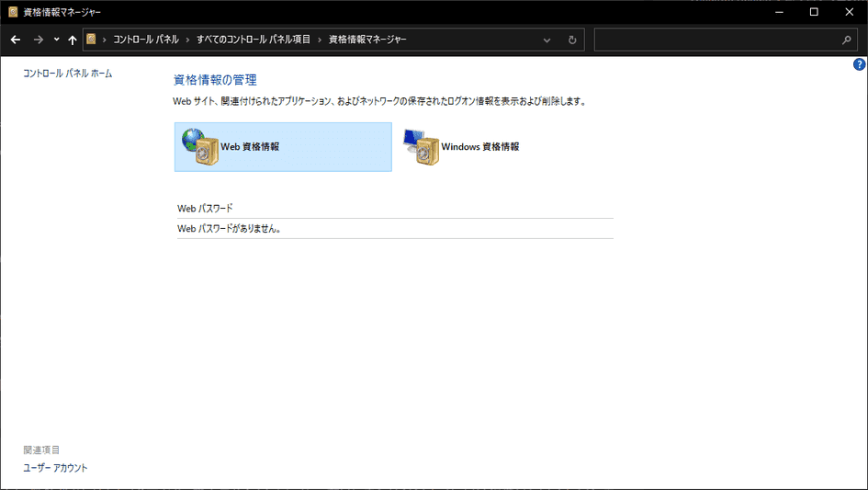Open コントロール パネル ホーム link
This screenshot has width=868, height=490.
pos(68,73)
